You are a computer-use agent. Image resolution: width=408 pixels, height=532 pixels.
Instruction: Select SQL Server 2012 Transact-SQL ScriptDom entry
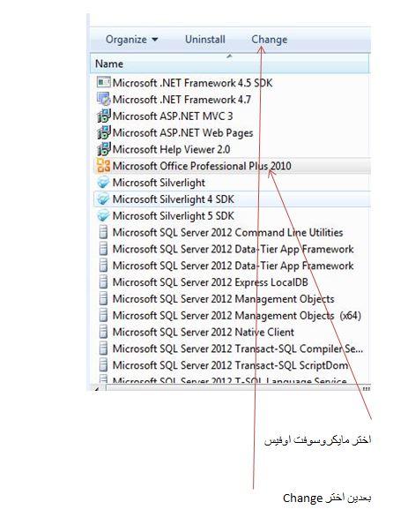point(232,365)
